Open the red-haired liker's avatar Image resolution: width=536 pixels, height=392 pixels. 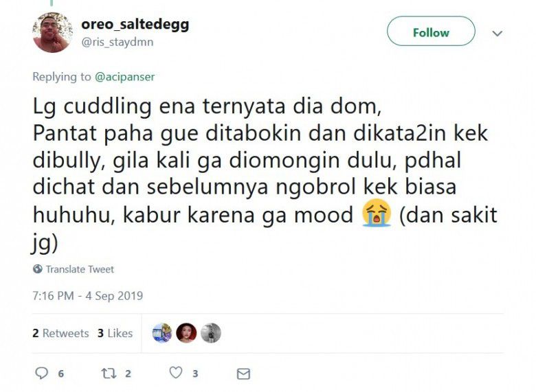click(x=186, y=333)
